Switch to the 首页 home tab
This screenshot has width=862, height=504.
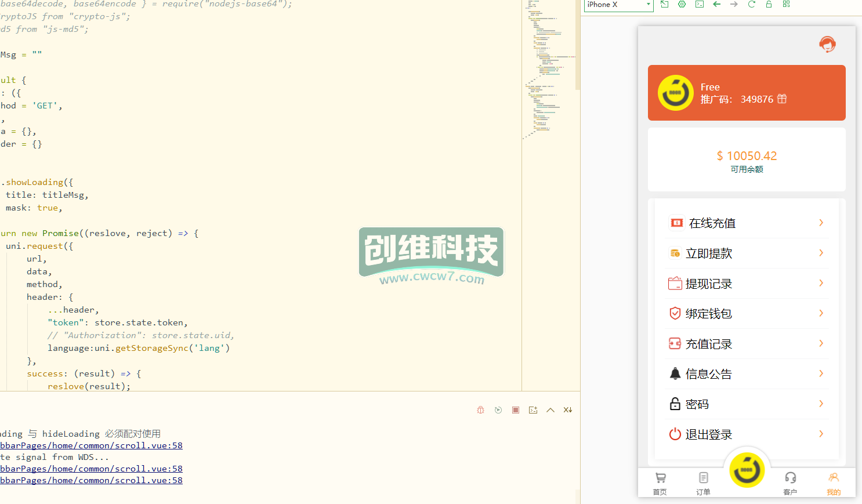click(x=660, y=483)
